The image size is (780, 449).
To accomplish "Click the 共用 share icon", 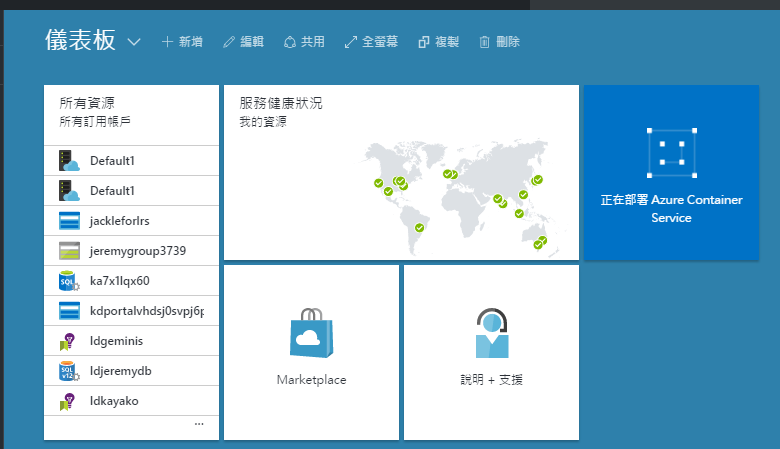I will coord(290,42).
